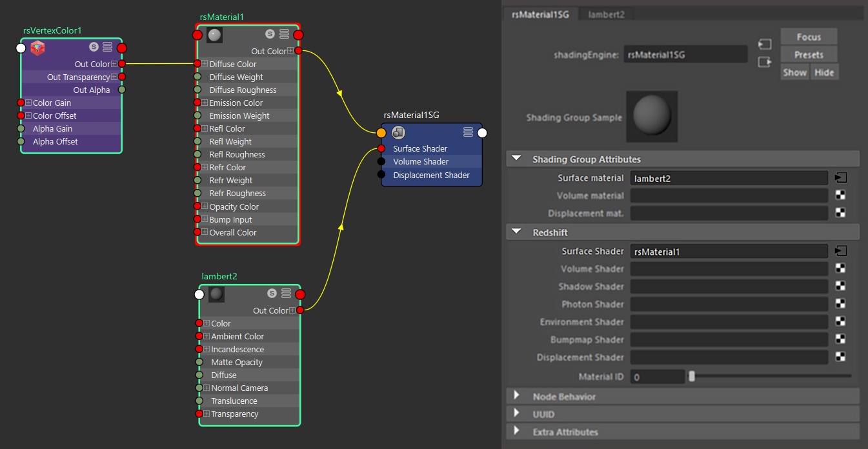The height and width of the screenshot is (449, 868).
Task: Click the Surface Shader input port on rsMaterial1SG
Action: click(x=381, y=148)
